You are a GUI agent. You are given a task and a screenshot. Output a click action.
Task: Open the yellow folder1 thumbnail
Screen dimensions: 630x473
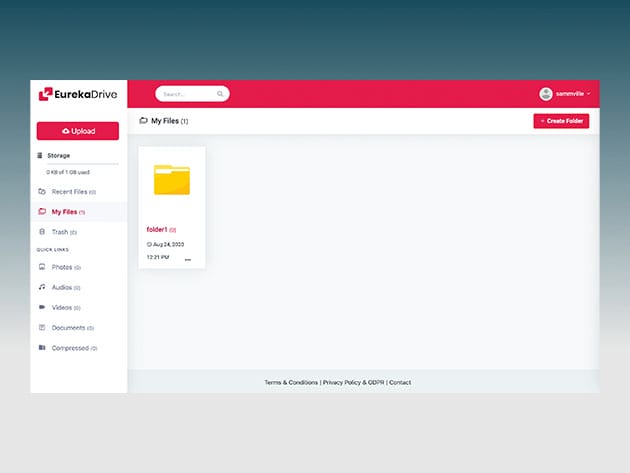pos(172,180)
